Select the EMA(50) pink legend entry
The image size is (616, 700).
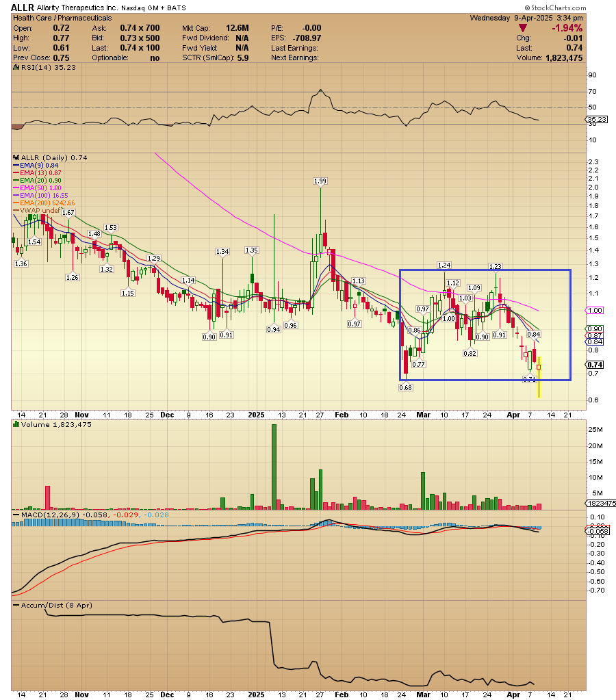tap(37, 188)
